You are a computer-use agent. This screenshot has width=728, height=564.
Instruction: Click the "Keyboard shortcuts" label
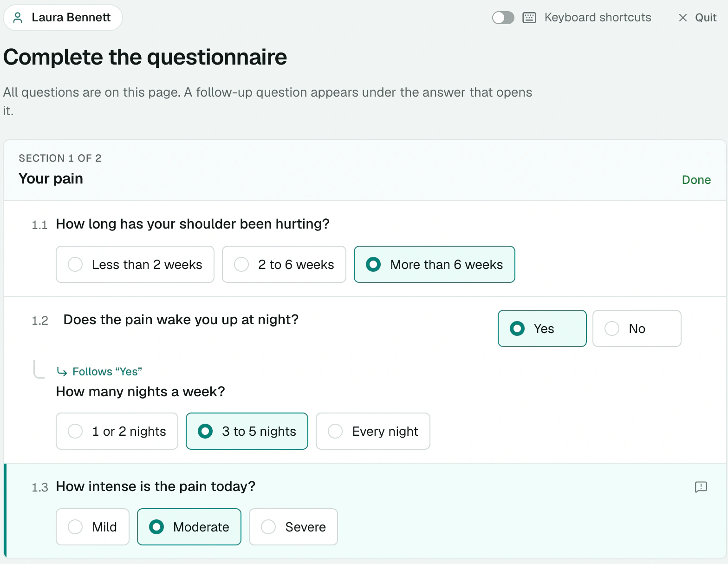coord(598,18)
